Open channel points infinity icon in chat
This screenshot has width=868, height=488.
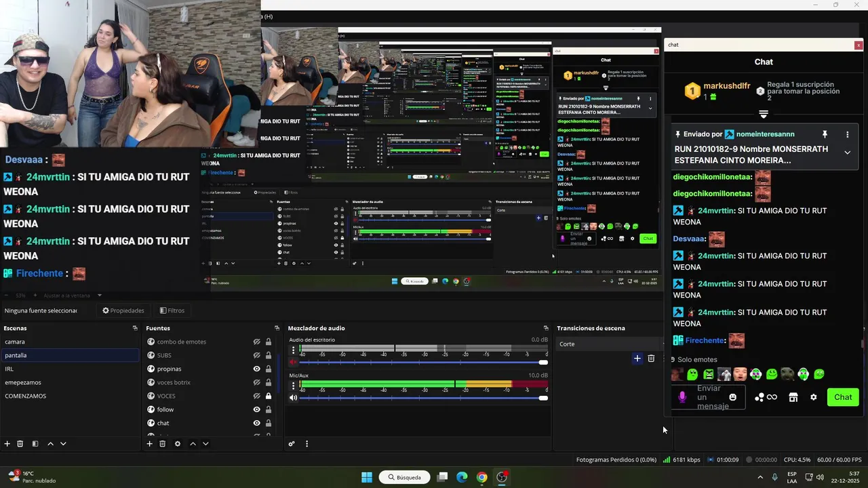coord(772,397)
